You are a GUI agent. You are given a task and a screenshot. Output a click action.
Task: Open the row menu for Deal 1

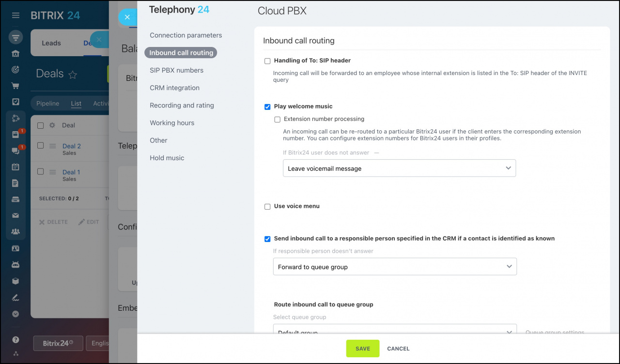[53, 172]
